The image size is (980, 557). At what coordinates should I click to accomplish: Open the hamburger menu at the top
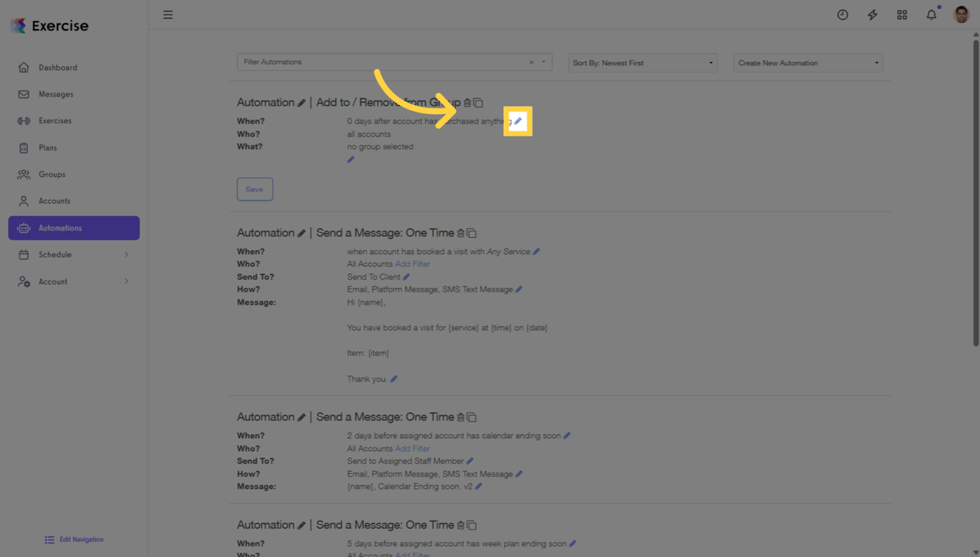tap(167, 15)
